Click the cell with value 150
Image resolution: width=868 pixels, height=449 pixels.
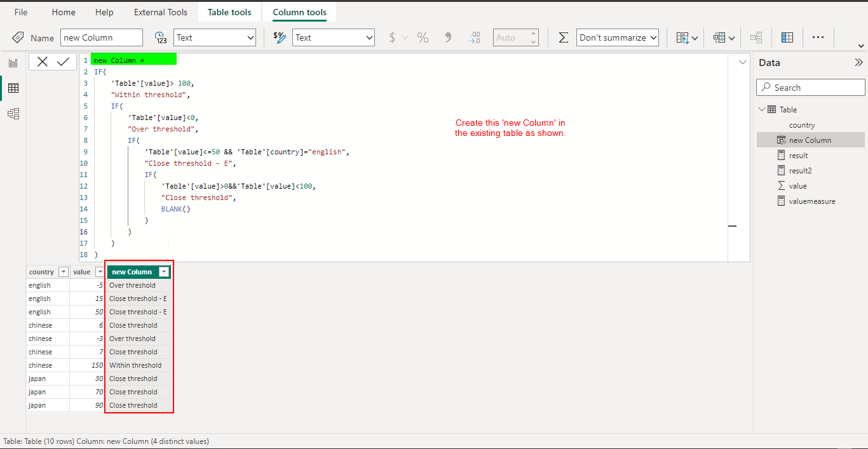(x=88, y=365)
